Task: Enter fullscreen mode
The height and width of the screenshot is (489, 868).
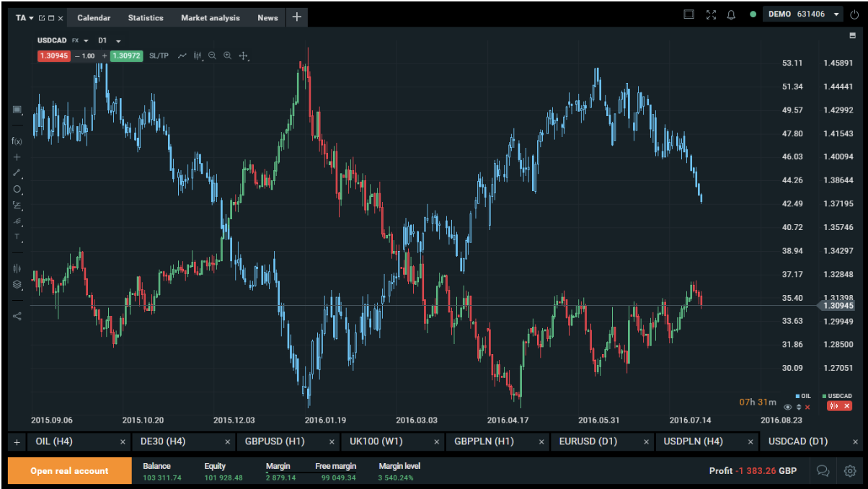Action: [711, 14]
